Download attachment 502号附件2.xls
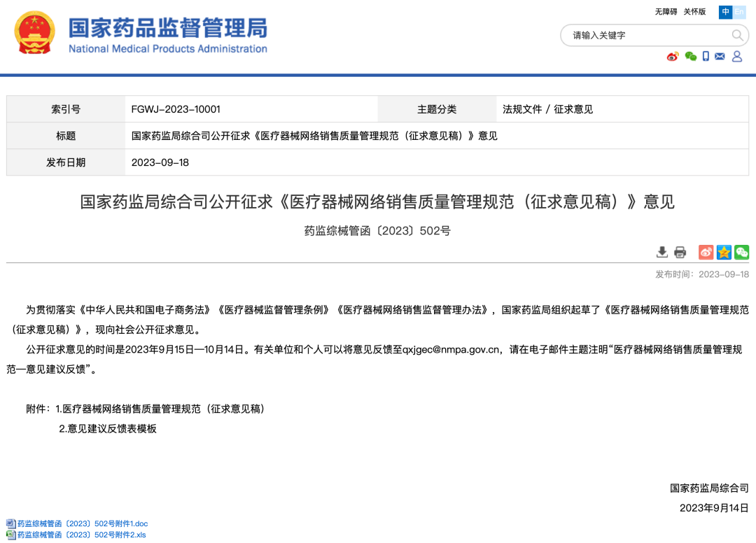The image size is (756, 543). tap(80, 535)
